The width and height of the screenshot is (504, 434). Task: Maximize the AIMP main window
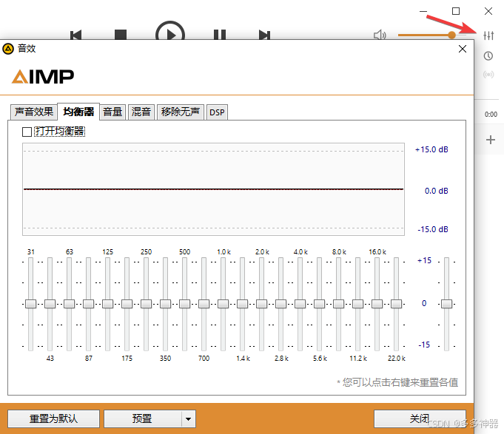pyautogui.click(x=456, y=11)
